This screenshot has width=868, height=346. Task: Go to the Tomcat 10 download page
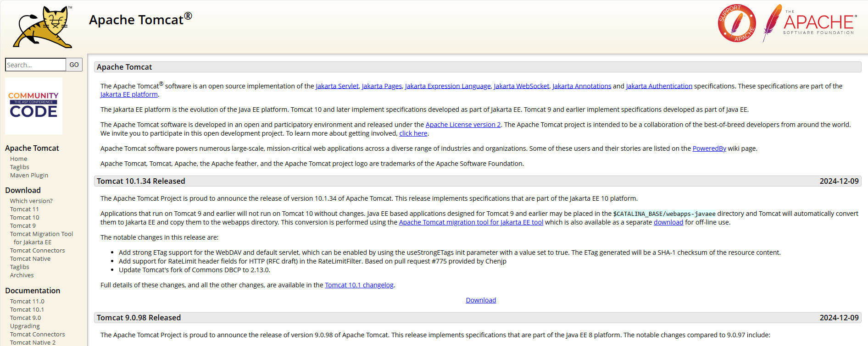coord(25,217)
